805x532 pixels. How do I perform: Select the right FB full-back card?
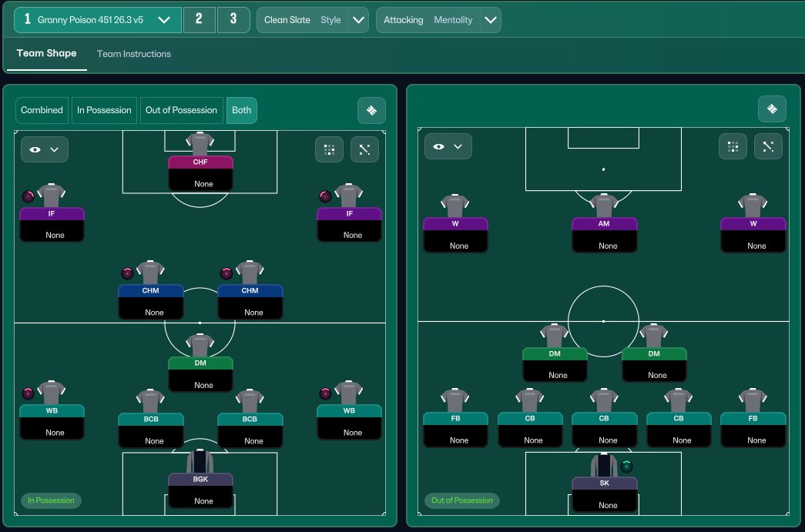coord(753,430)
